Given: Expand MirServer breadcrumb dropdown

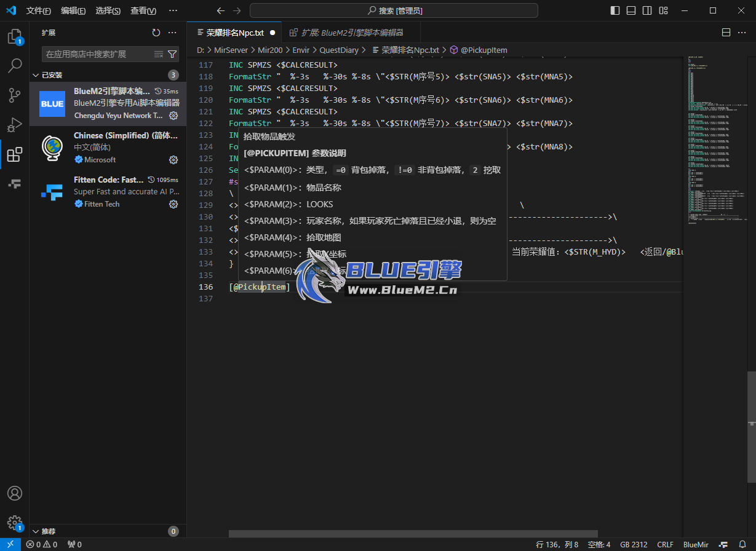Looking at the screenshot, I should 231,50.
